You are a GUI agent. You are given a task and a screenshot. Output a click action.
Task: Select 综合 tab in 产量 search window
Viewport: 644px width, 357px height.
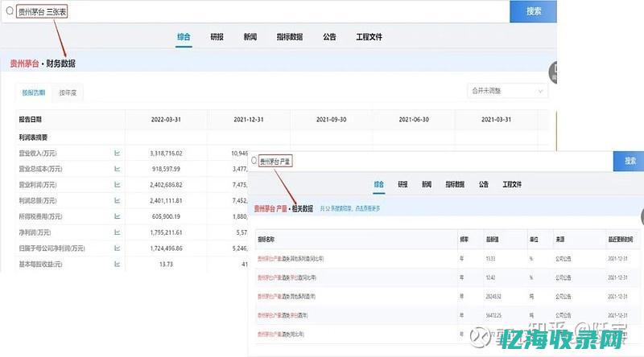[378, 184]
